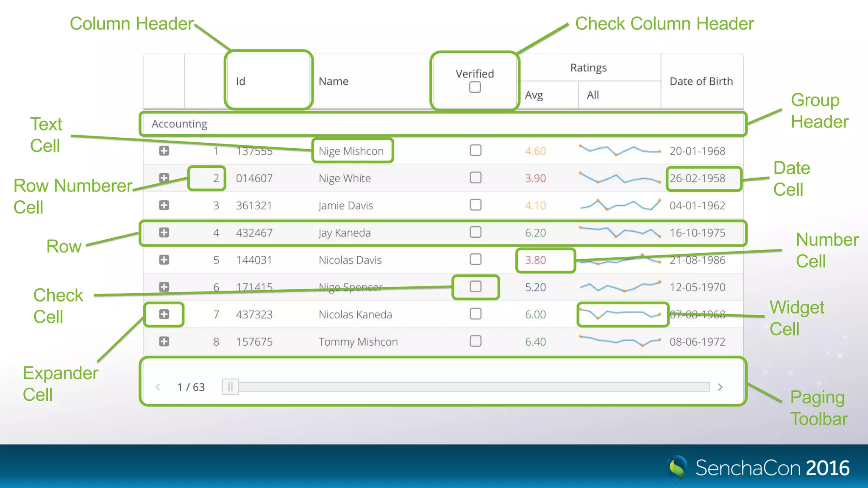Click average rating 4.10

[536, 205]
